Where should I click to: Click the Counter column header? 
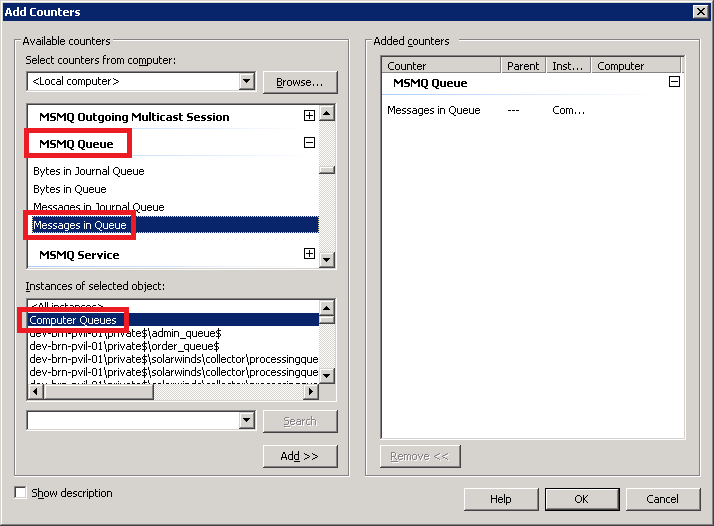click(x=441, y=66)
